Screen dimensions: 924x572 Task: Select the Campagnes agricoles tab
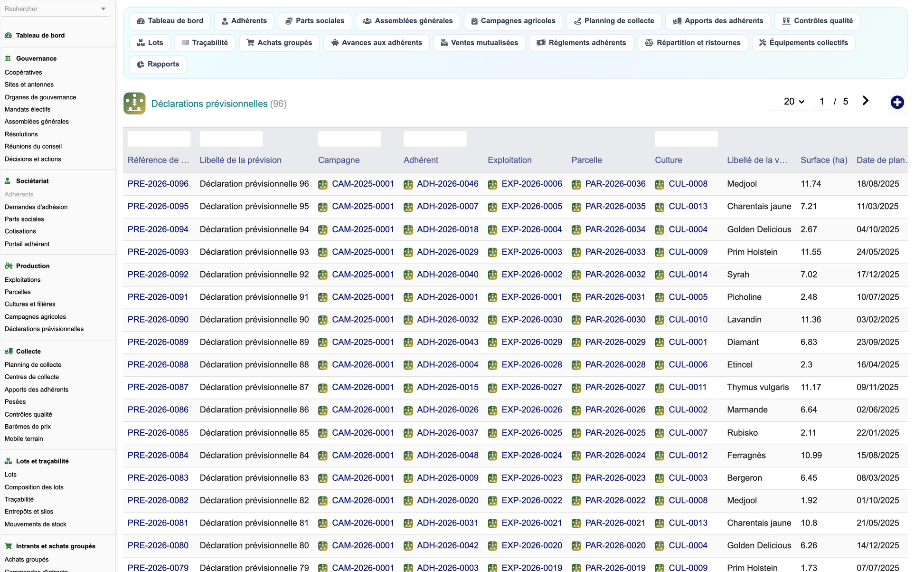tap(513, 21)
